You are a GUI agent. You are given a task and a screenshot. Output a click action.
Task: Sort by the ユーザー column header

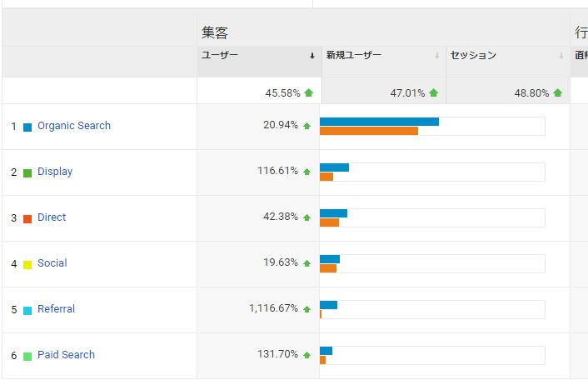coord(220,55)
